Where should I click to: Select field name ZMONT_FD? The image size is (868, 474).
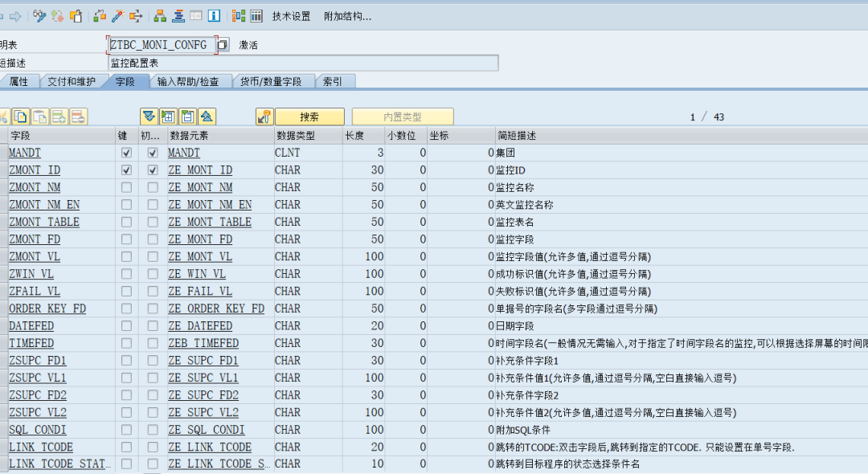tap(35, 239)
